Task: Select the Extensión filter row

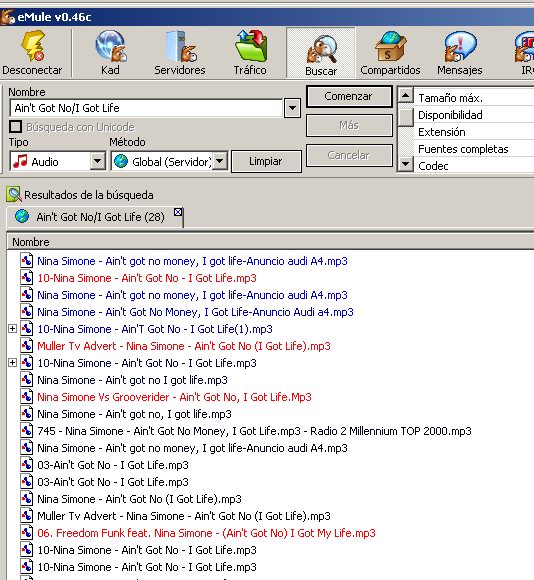Action: (473, 132)
